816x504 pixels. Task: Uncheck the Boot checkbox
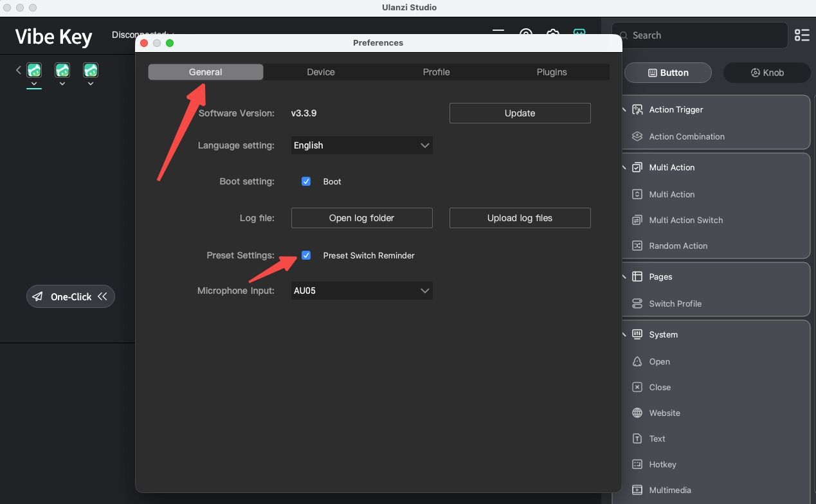click(306, 181)
